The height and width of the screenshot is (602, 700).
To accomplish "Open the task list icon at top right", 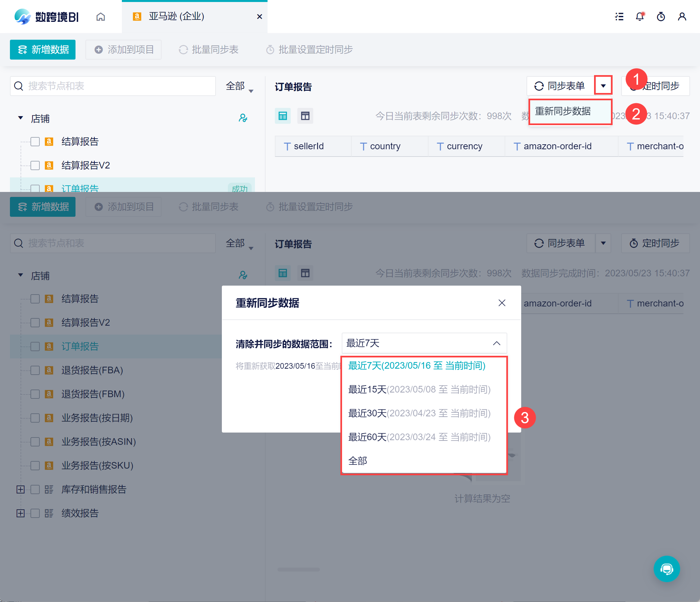I will (619, 17).
